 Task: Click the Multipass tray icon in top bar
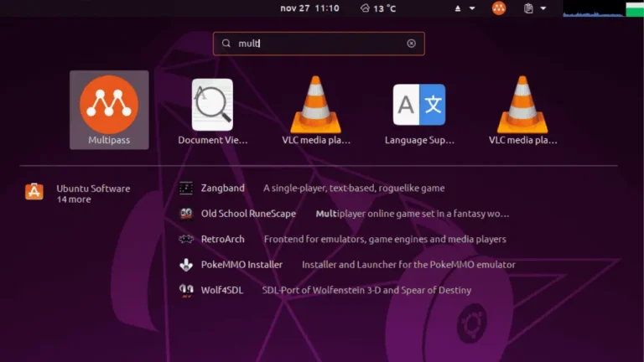tap(499, 8)
